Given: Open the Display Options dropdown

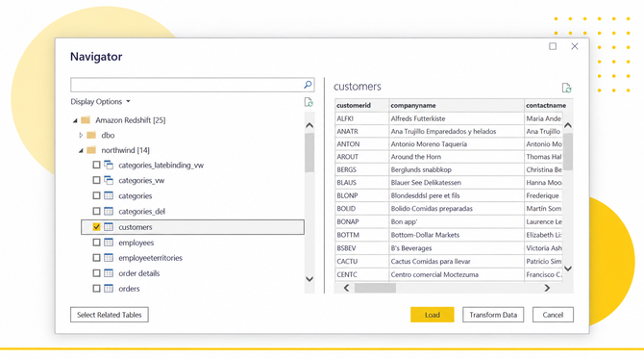Looking at the screenshot, I should pyautogui.click(x=100, y=102).
